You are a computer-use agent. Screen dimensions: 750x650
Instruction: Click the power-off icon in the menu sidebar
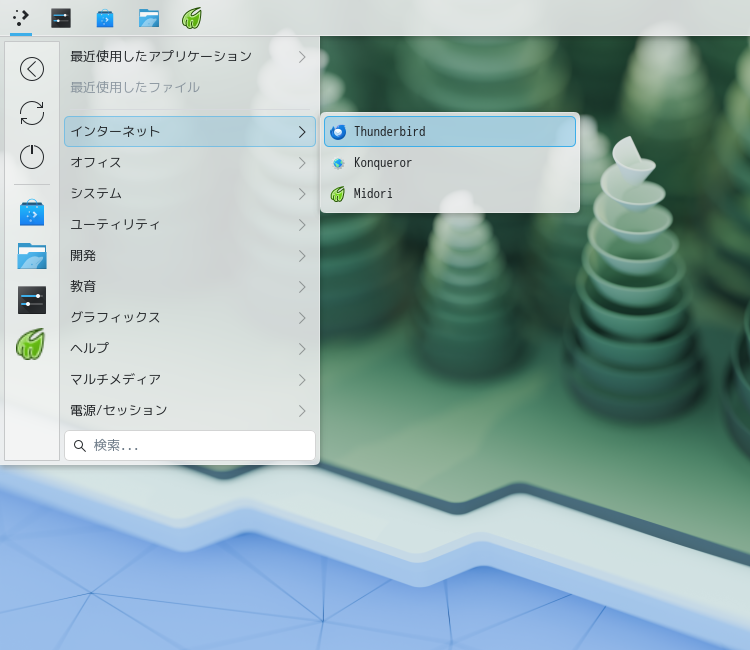pyautogui.click(x=32, y=157)
